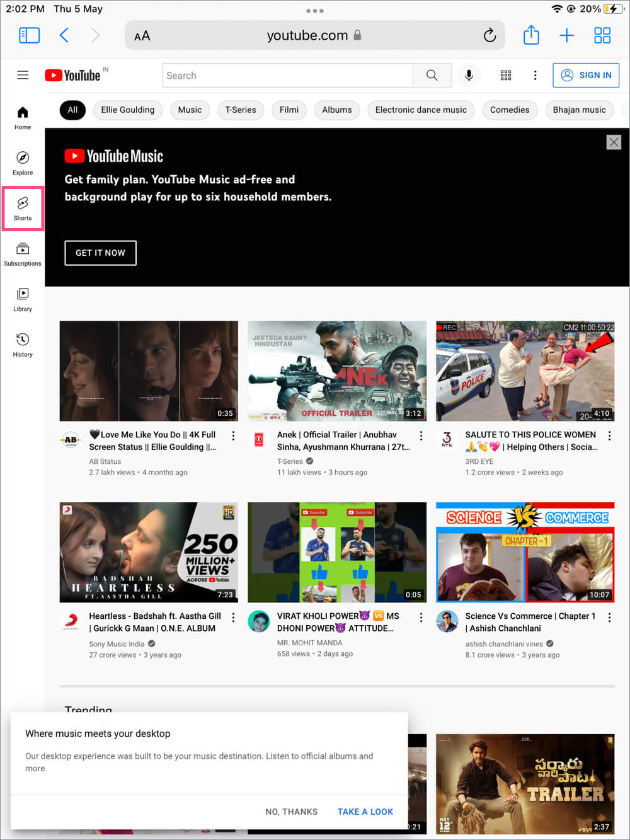Open Anek Official Trailer title link
Screen dimensions: 630x840
(x=343, y=440)
